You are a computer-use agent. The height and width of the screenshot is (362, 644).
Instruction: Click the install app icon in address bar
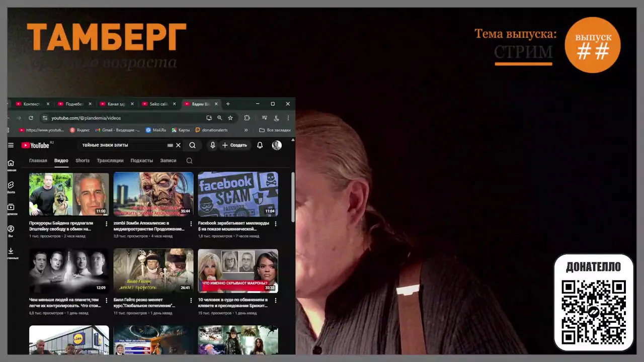click(209, 118)
